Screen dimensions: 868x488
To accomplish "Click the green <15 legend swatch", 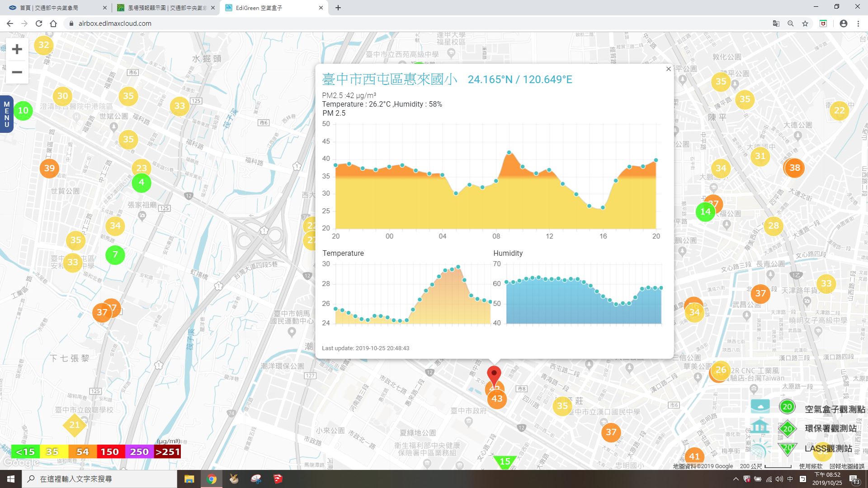I will (25, 451).
